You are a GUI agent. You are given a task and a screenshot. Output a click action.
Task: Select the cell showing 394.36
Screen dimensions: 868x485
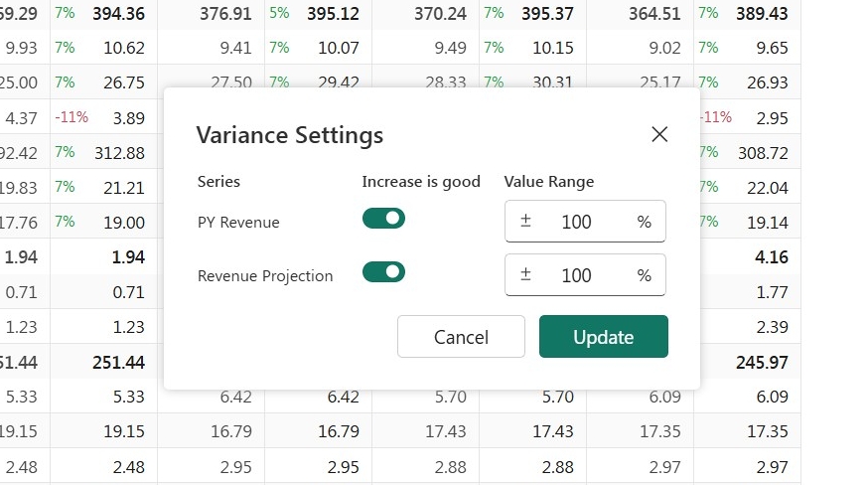pyautogui.click(x=118, y=13)
